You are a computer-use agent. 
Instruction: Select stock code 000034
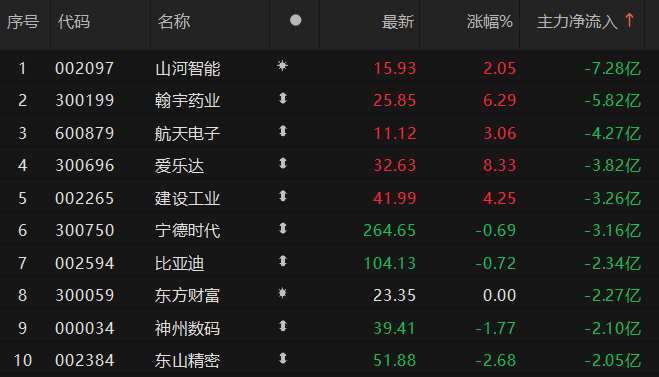click(84, 328)
